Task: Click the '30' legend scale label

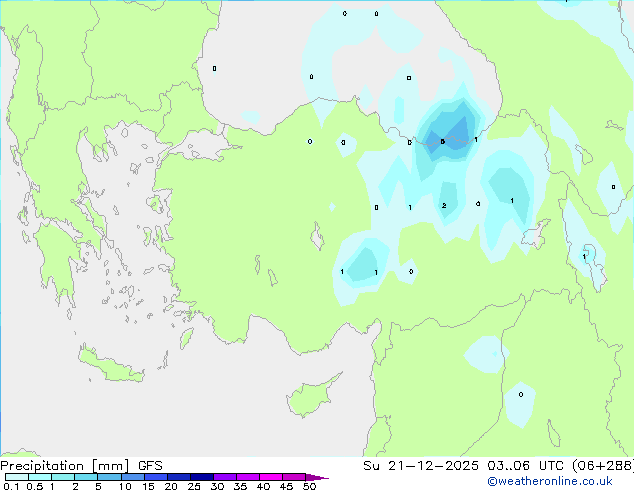Action: (x=217, y=486)
